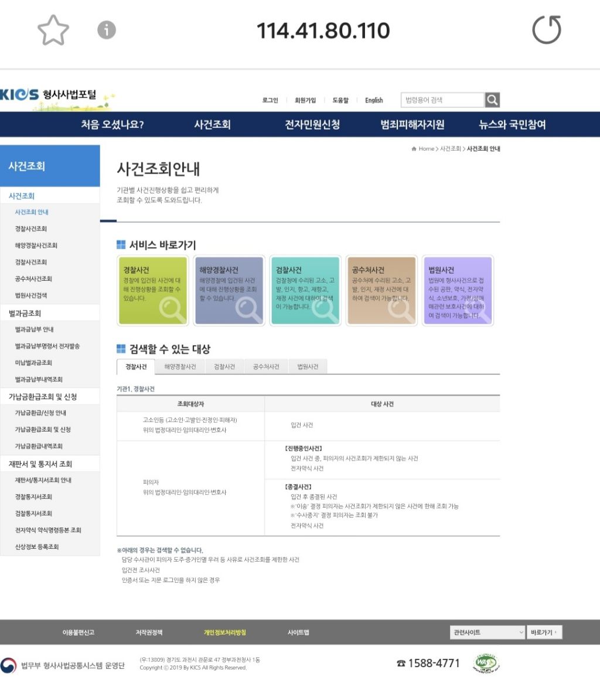Click inside the 법령용어 검색 input field
This screenshot has height=700, width=600.
pos(442,100)
